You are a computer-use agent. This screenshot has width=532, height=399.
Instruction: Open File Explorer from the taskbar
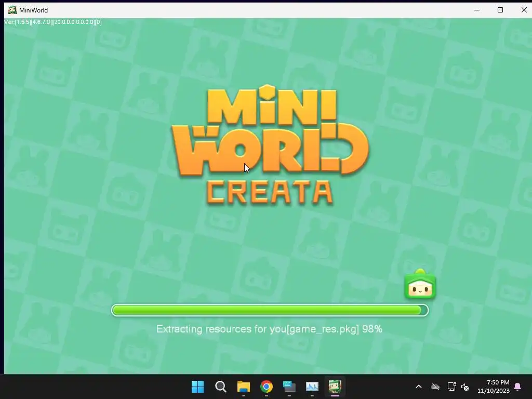[x=243, y=387]
